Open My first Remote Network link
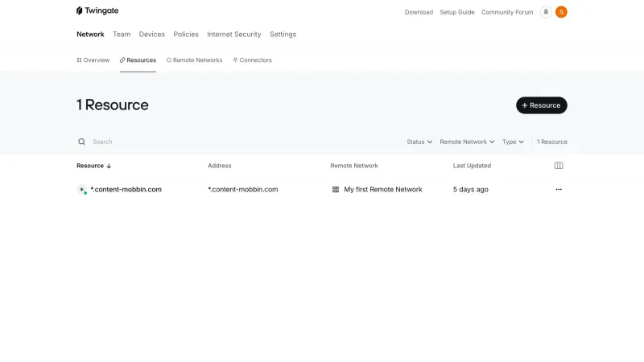The width and height of the screenshot is (644, 362). pyautogui.click(x=383, y=189)
